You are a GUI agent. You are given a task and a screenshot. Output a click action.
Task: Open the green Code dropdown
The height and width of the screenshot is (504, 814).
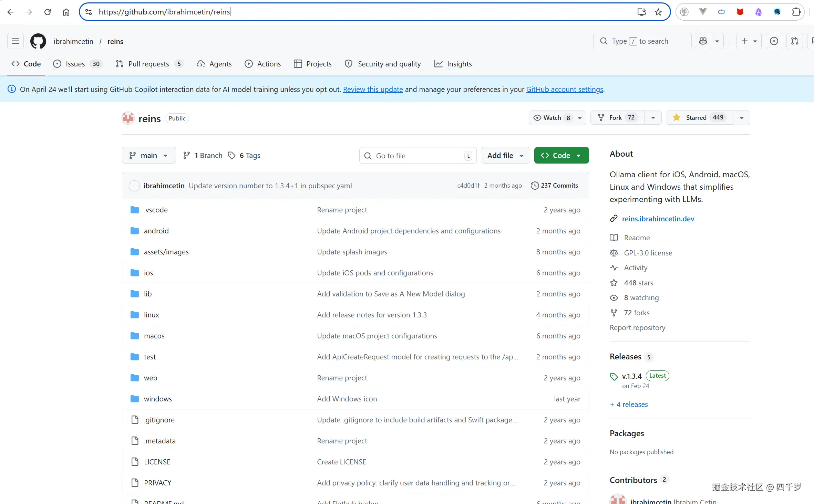(x=561, y=156)
